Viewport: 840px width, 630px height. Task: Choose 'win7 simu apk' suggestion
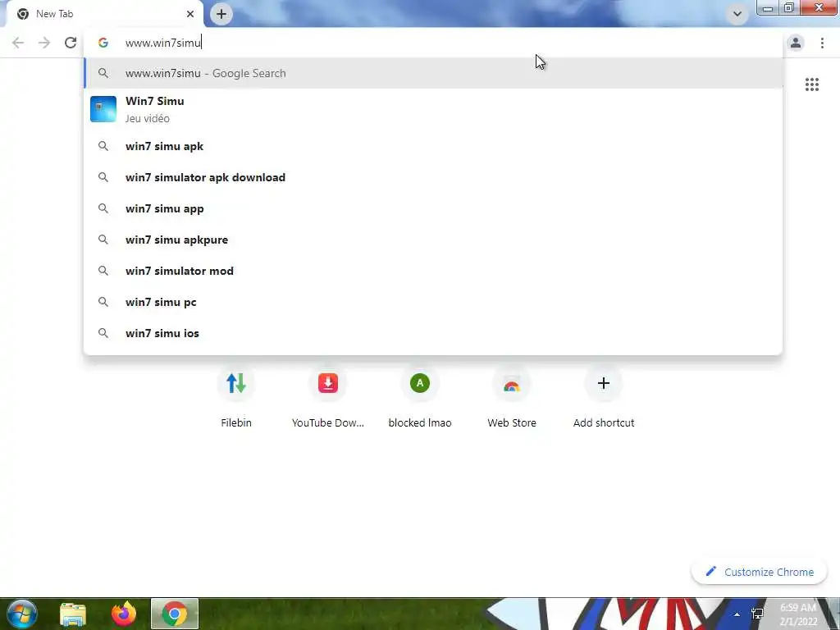point(433,146)
